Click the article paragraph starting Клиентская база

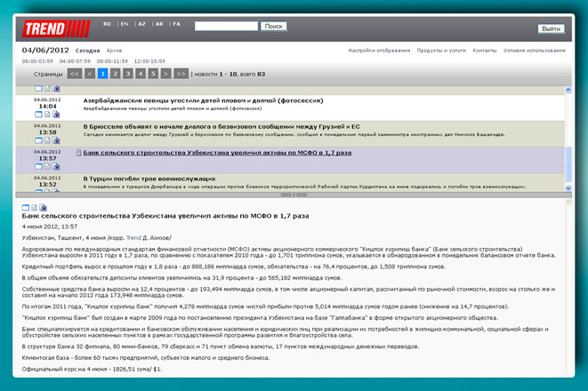[x=146, y=357]
